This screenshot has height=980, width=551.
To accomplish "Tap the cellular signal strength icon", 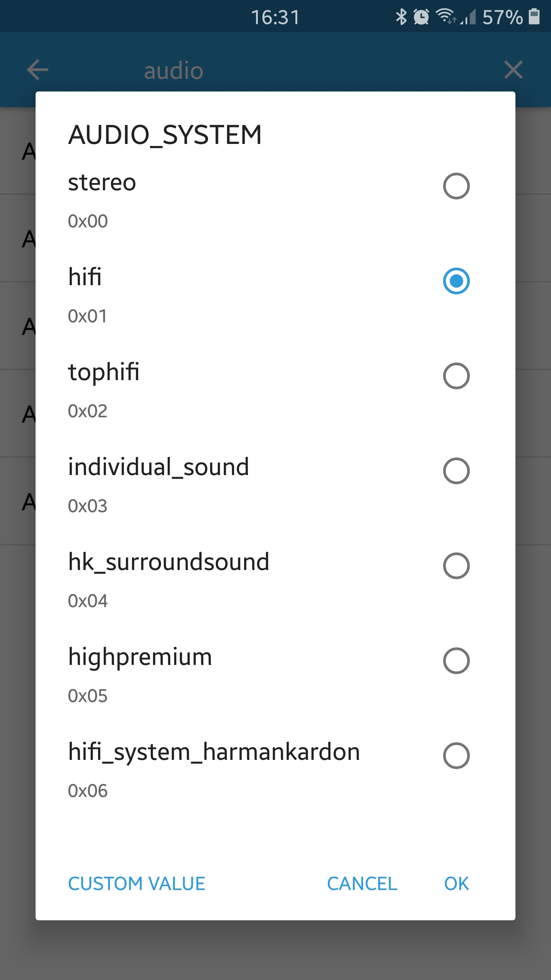I will (x=468, y=17).
